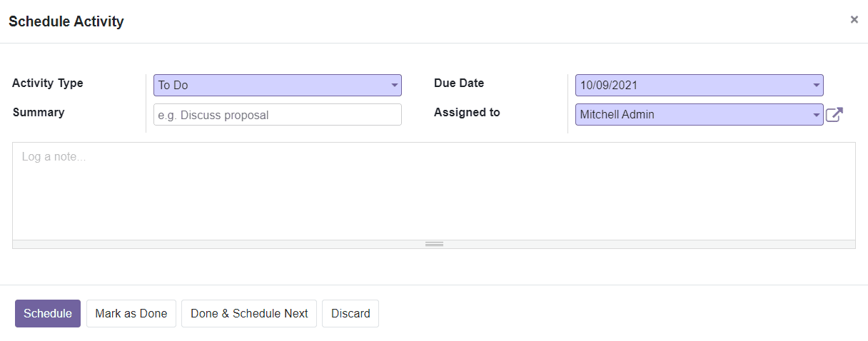This screenshot has height=341, width=868.
Task: Click the note area resize handle
Action: [434, 244]
